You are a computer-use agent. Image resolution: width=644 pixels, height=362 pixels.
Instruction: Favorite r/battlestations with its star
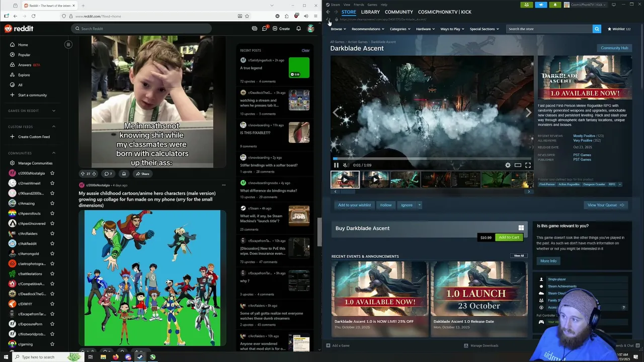(x=52, y=274)
